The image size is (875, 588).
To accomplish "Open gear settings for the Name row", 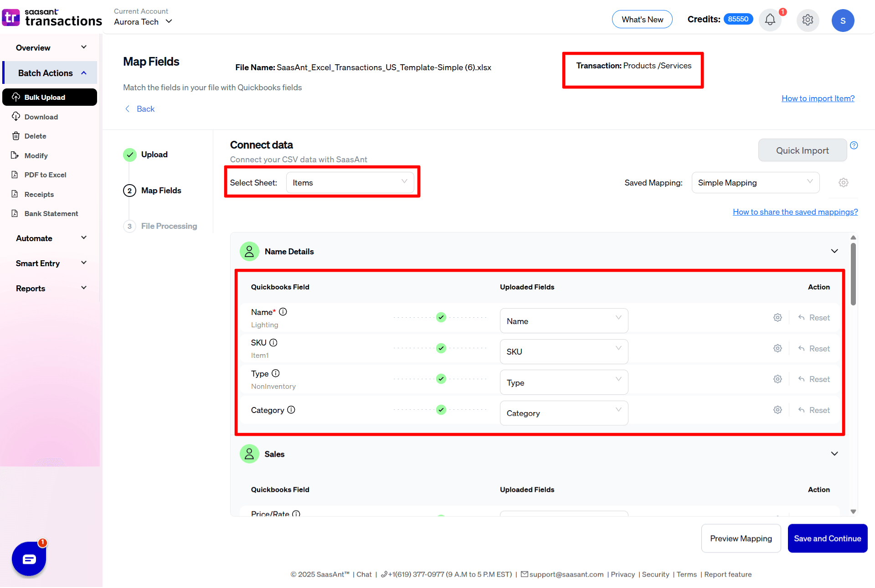I will point(777,317).
